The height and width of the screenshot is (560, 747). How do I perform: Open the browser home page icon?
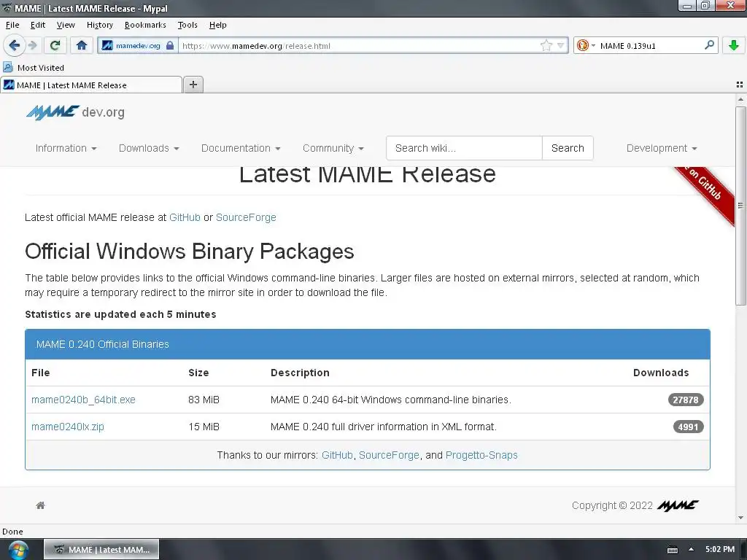click(x=82, y=45)
